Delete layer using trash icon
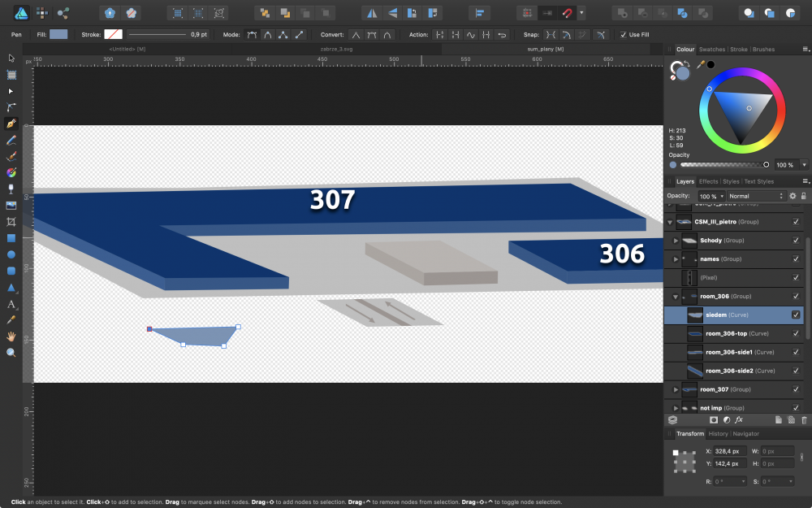Screen dimensions: 812x508 (804, 420)
